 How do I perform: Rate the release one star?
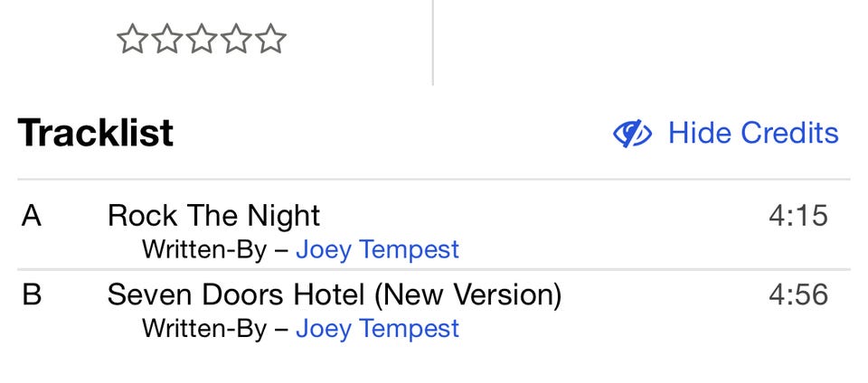pyautogui.click(x=132, y=39)
